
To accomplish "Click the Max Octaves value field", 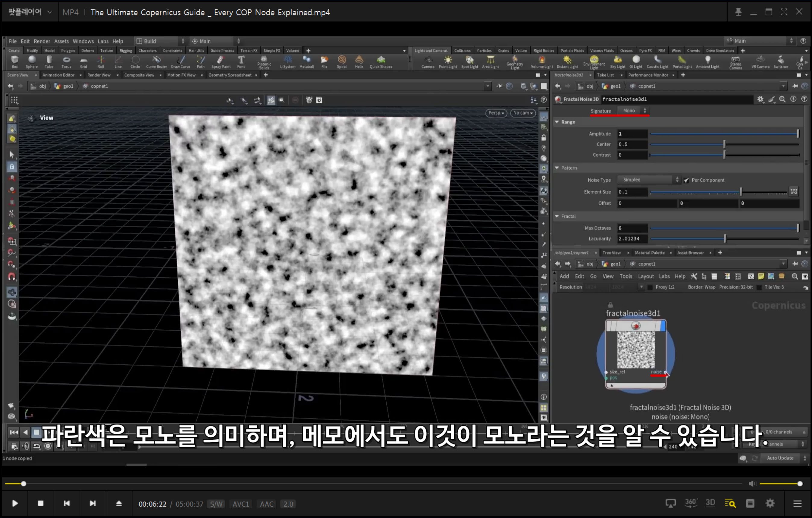I will pyautogui.click(x=632, y=228).
